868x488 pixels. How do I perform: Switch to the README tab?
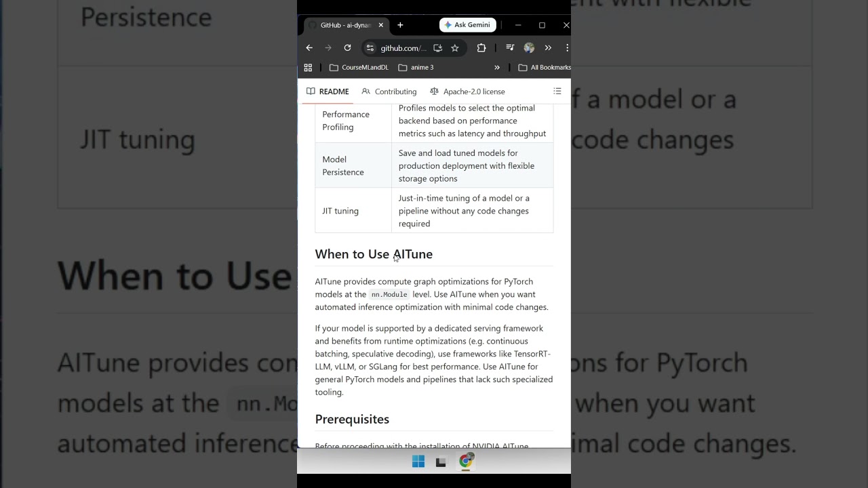(328, 91)
